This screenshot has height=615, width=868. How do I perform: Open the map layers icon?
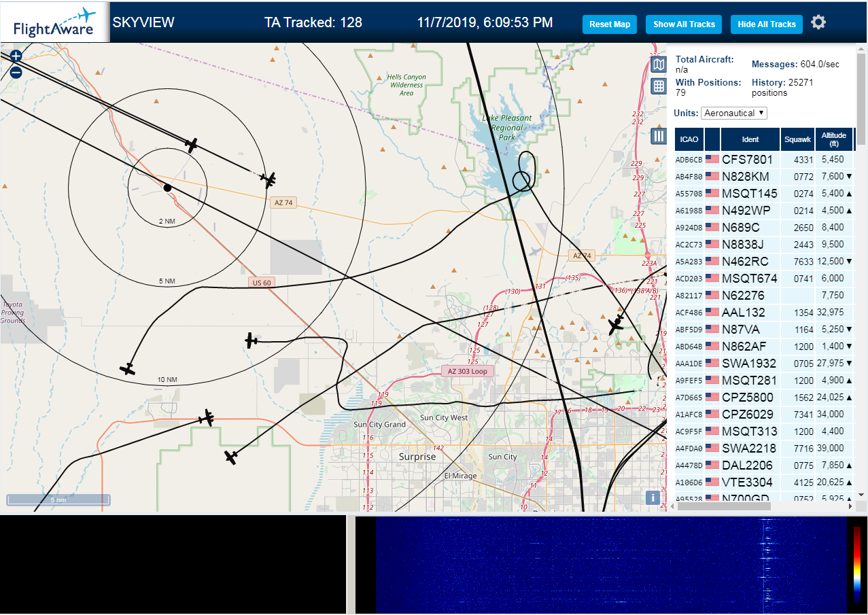pyautogui.click(x=659, y=65)
